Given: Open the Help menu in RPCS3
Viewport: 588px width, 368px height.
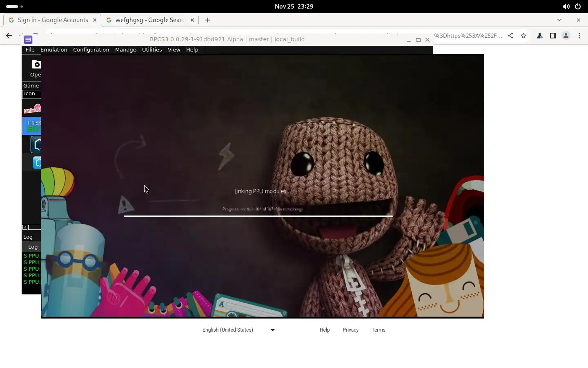Looking at the screenshot, I should coord(192,50).
